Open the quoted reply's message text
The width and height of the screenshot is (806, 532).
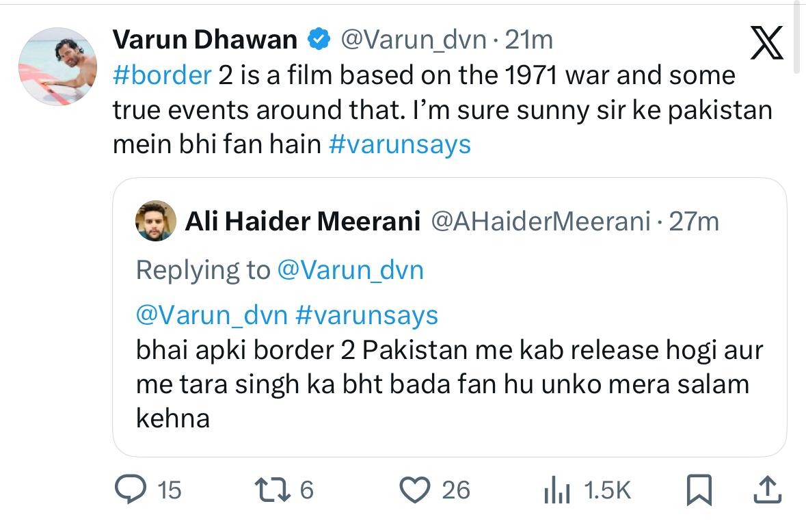[449, 384]
